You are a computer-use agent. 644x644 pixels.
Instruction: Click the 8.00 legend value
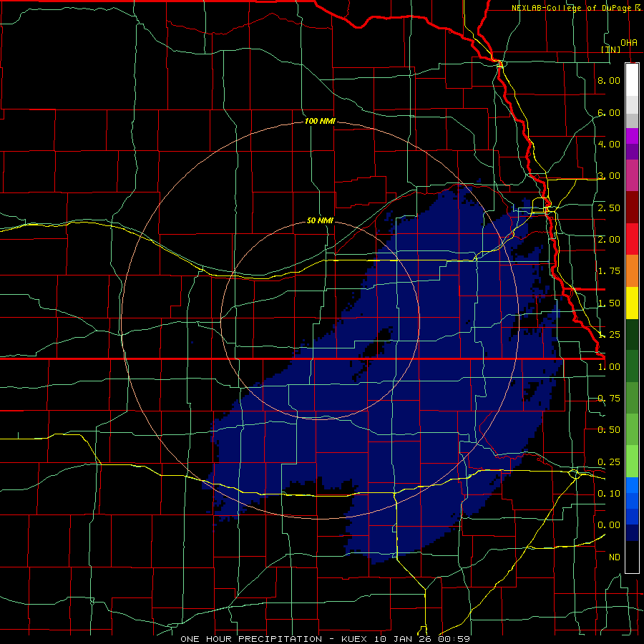point(609,80)
